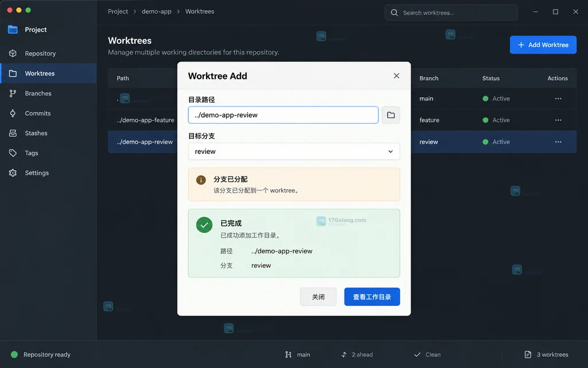Click the green success checkmark icon
This screenshot has height=368, width=588.
click(x=204, y=225)
